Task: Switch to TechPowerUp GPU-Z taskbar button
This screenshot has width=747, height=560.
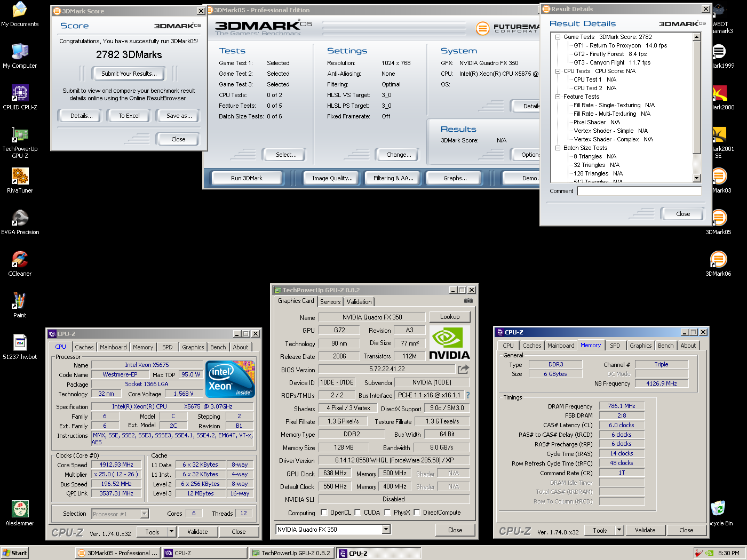Action: point(292,553)
